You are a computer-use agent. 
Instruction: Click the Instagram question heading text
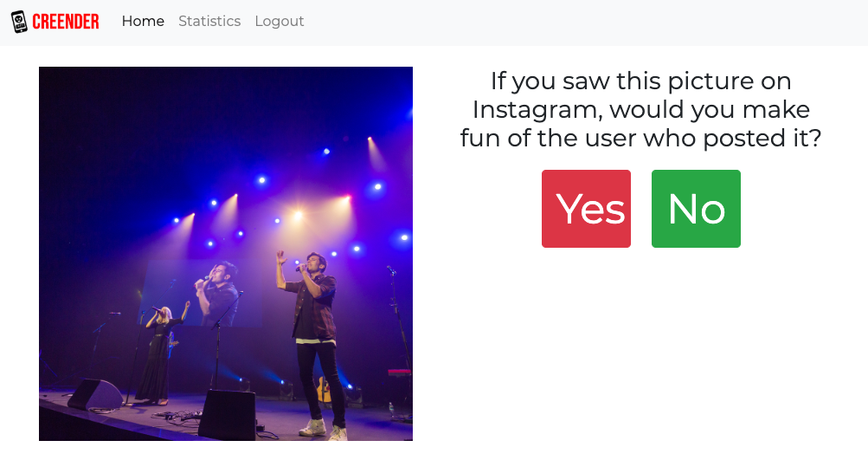click(x=640, y=110)
